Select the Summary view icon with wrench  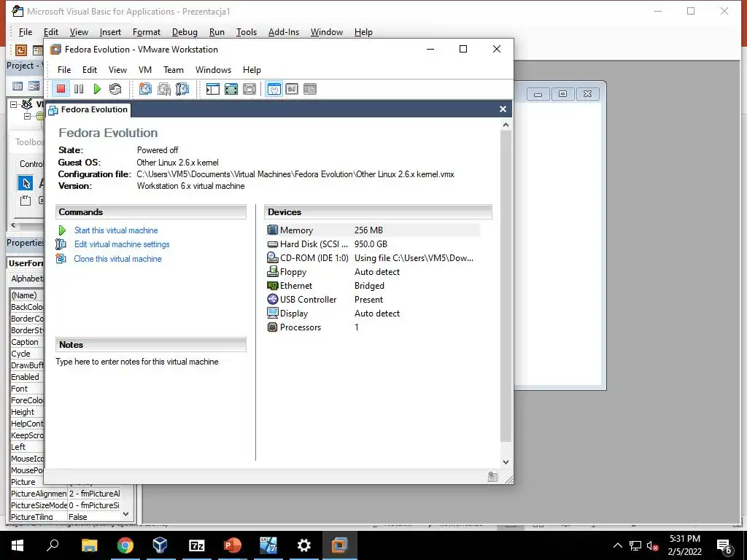click(274, 89)
